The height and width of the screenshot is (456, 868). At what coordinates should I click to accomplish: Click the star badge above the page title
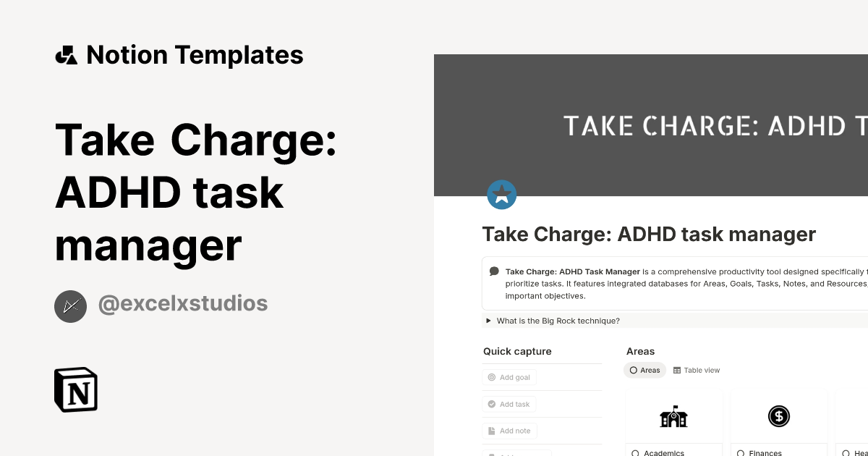[501, 194]
